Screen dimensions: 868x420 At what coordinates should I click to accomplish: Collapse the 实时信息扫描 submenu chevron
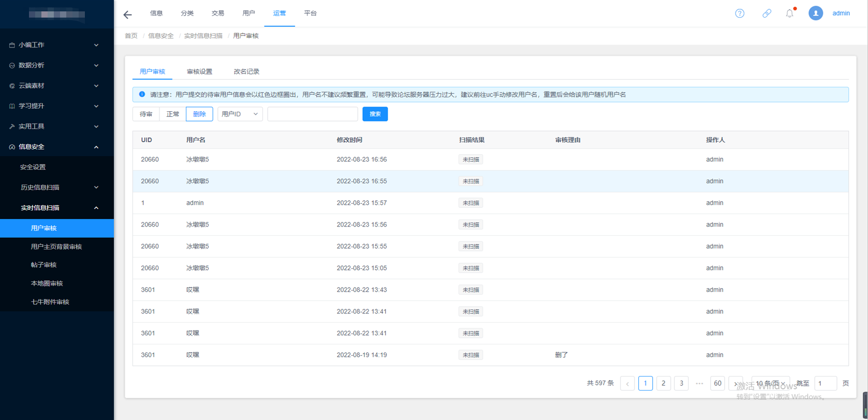pyautogui.click(x=96, y=208)
